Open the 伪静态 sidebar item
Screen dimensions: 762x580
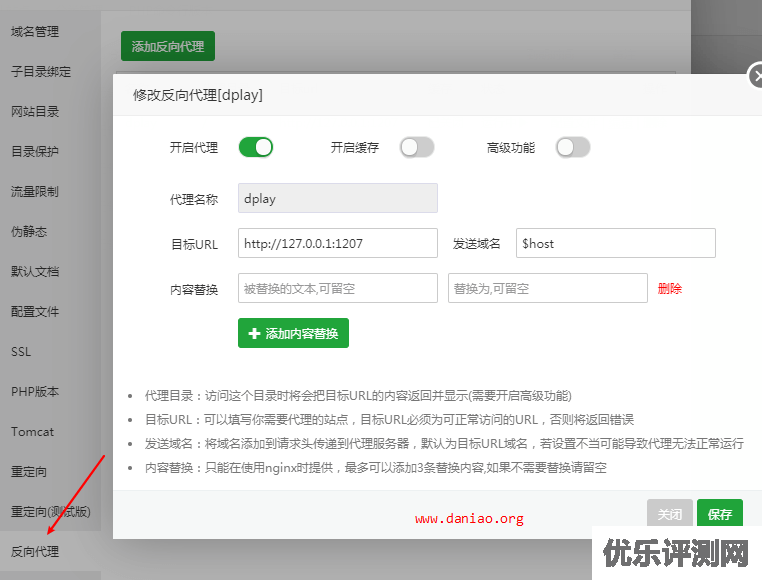[x=29, y=231]
